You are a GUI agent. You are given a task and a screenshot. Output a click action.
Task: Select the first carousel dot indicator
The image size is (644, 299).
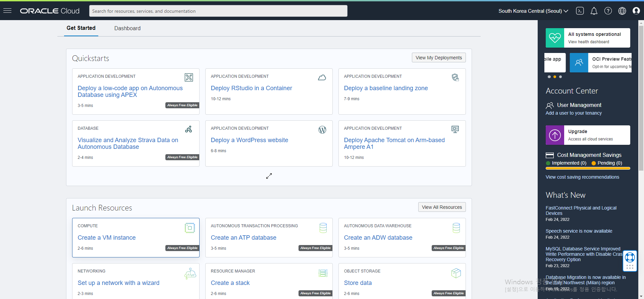pyautogui.click(x=549, y=77)
